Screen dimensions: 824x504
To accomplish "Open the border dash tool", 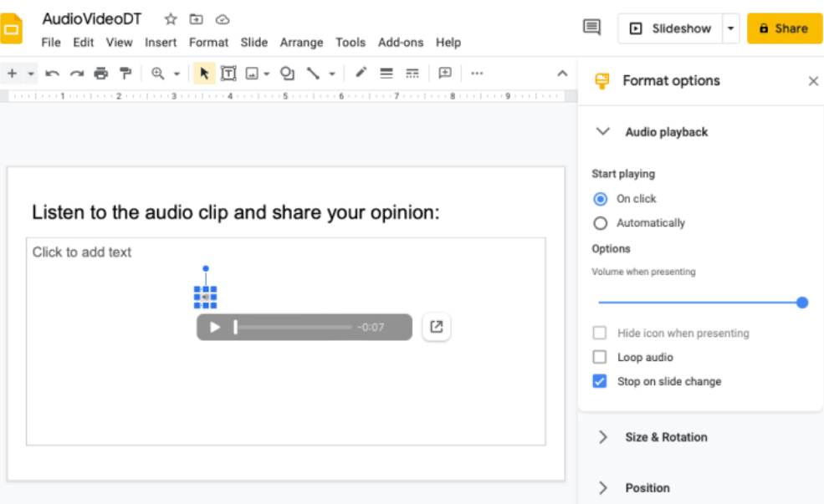I will pyautogui.click(x=412, y=74).
